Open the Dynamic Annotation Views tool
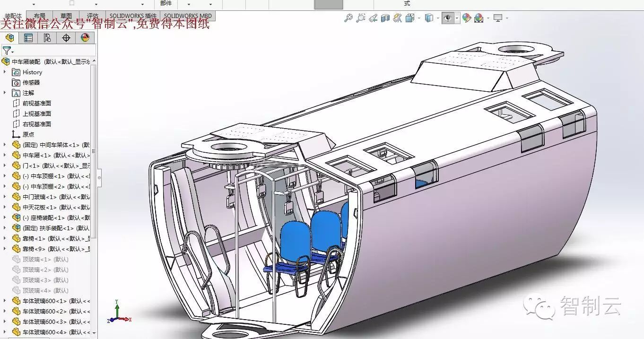The image size is (644, 339). coord(398,18)
